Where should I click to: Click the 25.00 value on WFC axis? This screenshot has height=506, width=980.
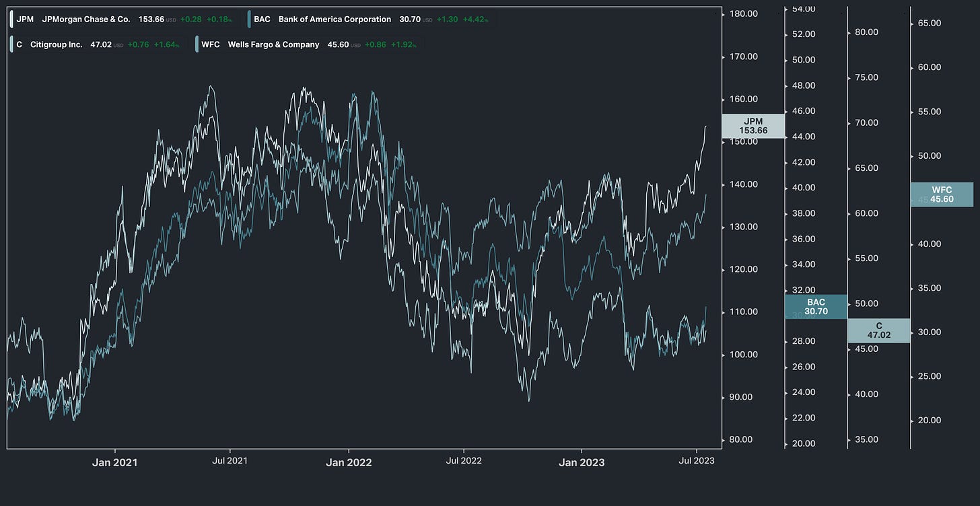click(929, 376)
